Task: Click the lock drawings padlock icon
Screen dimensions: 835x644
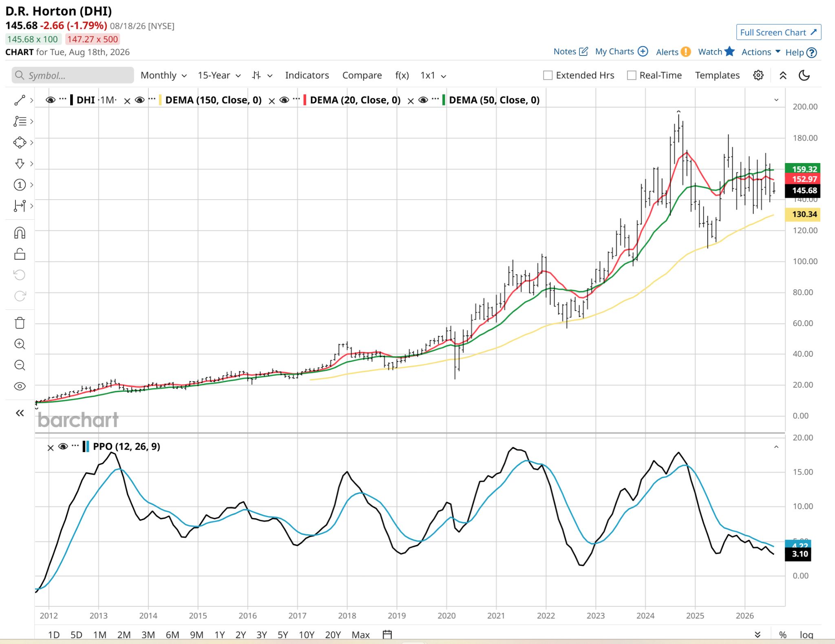Action: tap(20, 254)
